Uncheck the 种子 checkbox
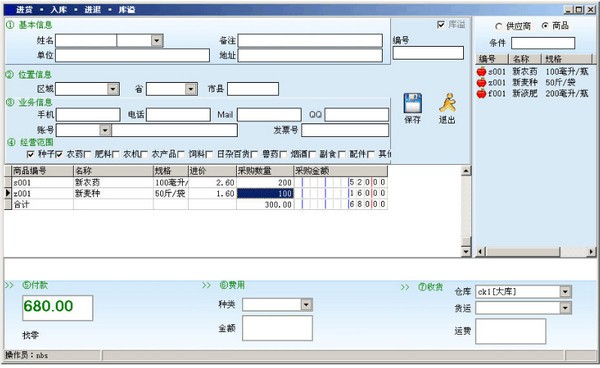This screenshot has height=368, width=600. click(x=31, y=154)
